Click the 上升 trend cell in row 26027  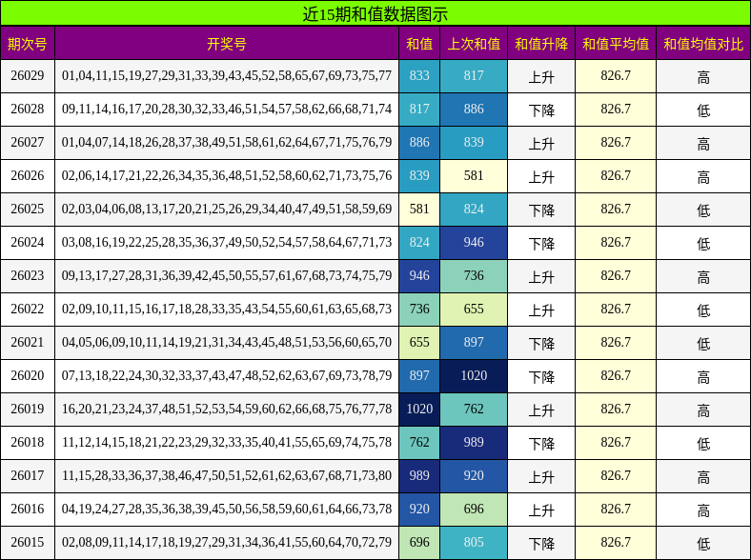click(541, 143)
